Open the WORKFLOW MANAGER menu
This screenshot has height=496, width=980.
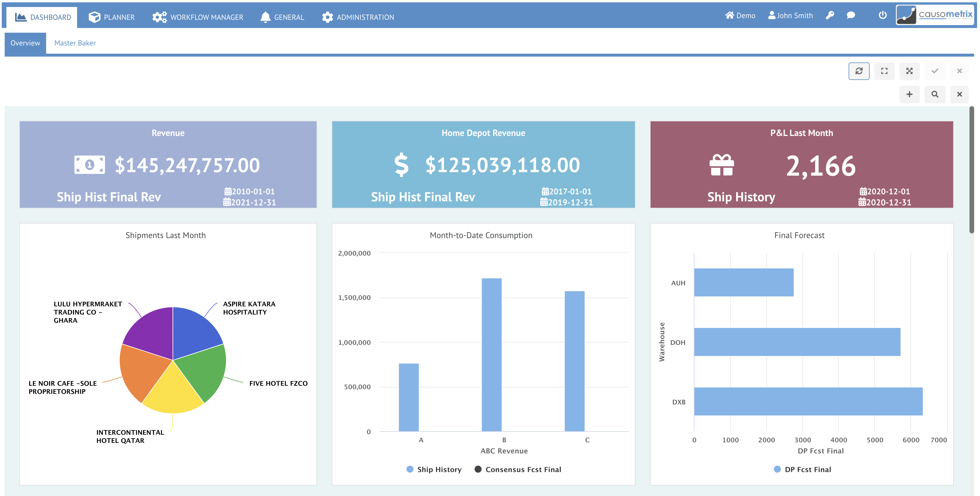[x=197, y=17]
